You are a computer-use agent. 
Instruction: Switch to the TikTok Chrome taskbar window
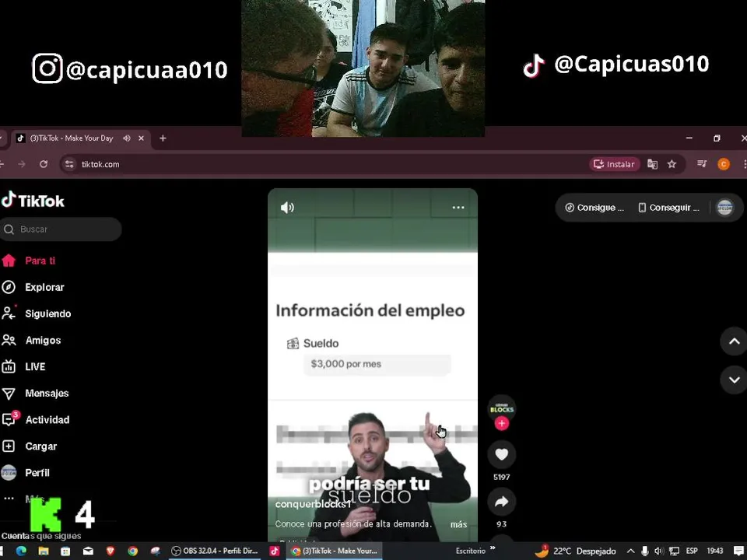click(x=334, y=551)
